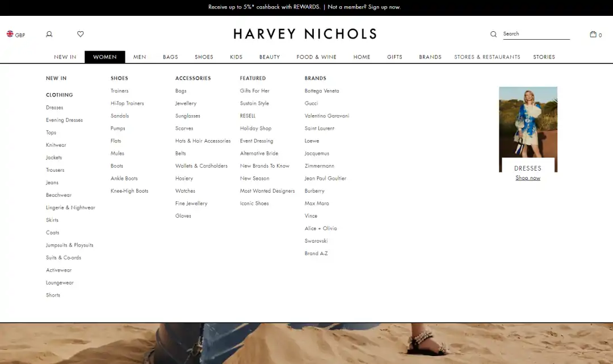Open the NEW IN navigation tab

pyautogui.click(x=65, y=57)
